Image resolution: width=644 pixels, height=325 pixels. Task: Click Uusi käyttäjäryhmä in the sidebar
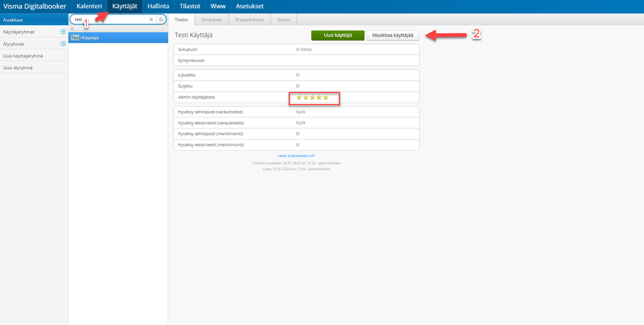[x=34, y=55]
